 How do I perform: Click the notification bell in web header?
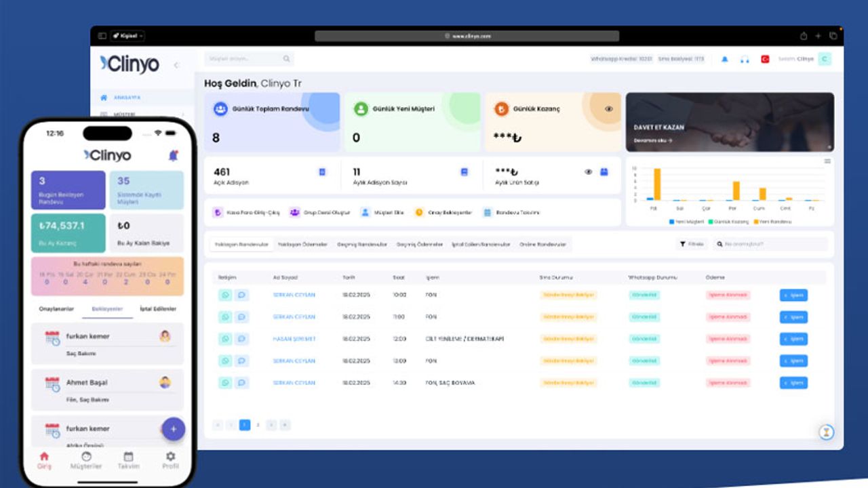pyautogui.click(x=724, y=60)
